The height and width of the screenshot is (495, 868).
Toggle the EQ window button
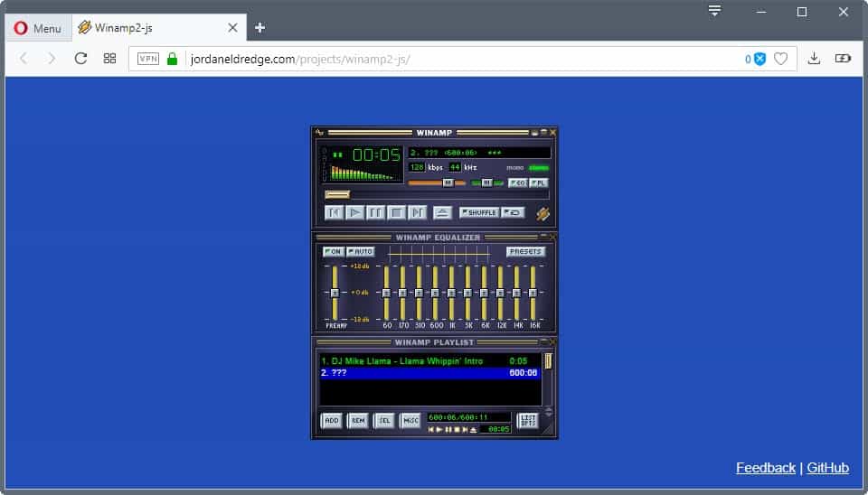coord(517,182)
